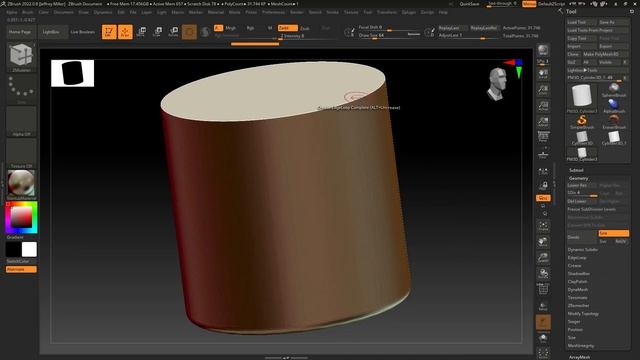Expand the Subtool section

576,170
